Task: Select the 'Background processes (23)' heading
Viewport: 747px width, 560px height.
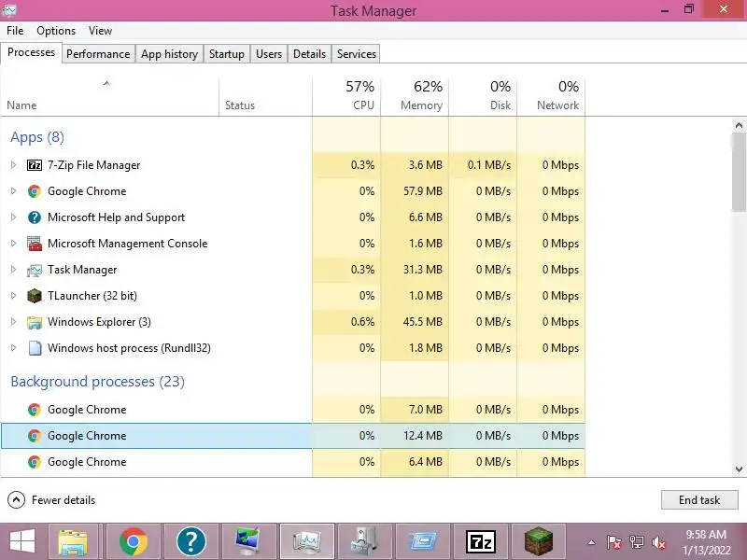Action: (97, 382)
